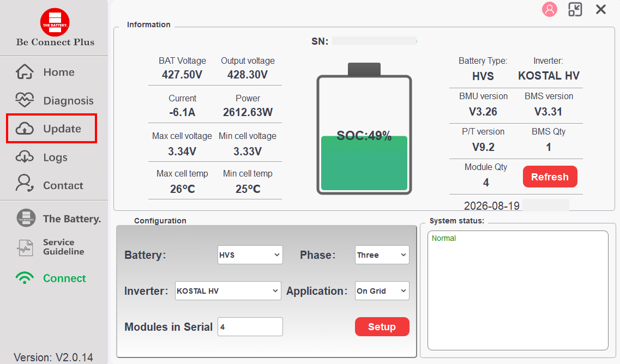Click the Update cloud upload icon
Viewport: 620px width, 364px height.
[x=25, y=129]
